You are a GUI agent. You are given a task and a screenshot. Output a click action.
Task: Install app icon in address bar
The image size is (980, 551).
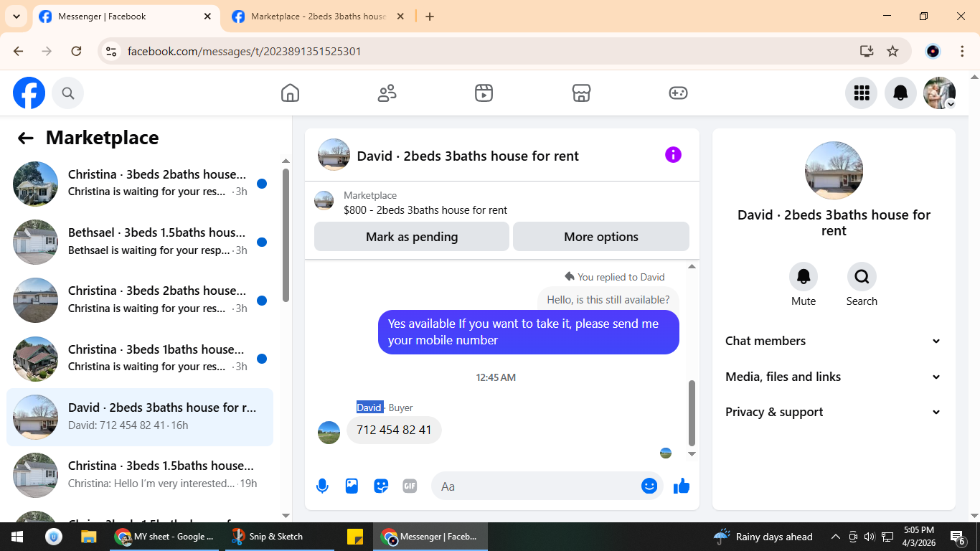(x=867, y=52)
